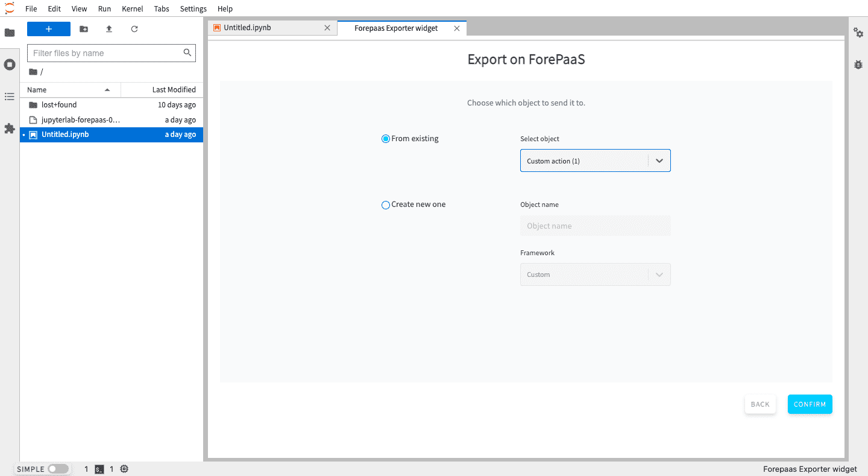Open Table of Contents sidebar icon

(10, 97)
